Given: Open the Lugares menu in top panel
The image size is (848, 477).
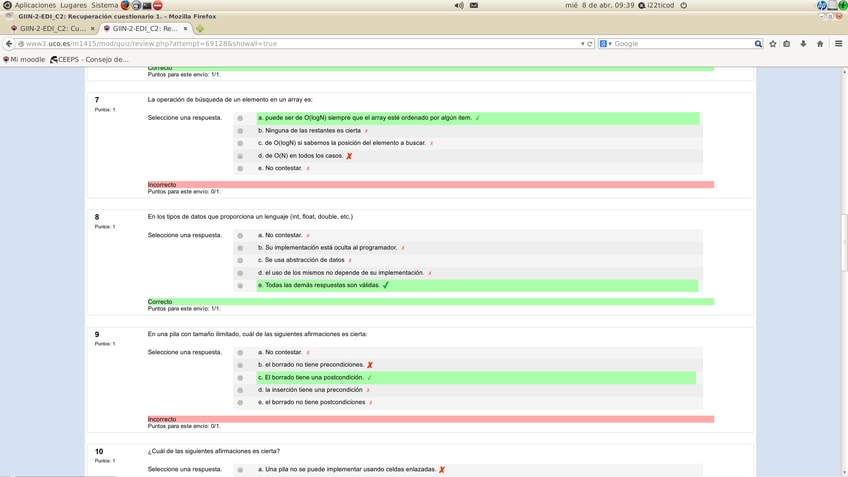Looking at the screenshot, I should (x=73, y=5).
